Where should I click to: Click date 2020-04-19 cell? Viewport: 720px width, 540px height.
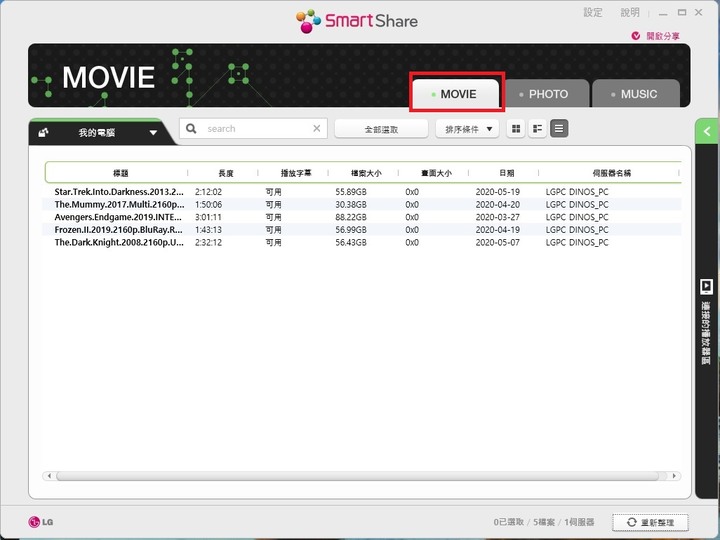[497, 230]
